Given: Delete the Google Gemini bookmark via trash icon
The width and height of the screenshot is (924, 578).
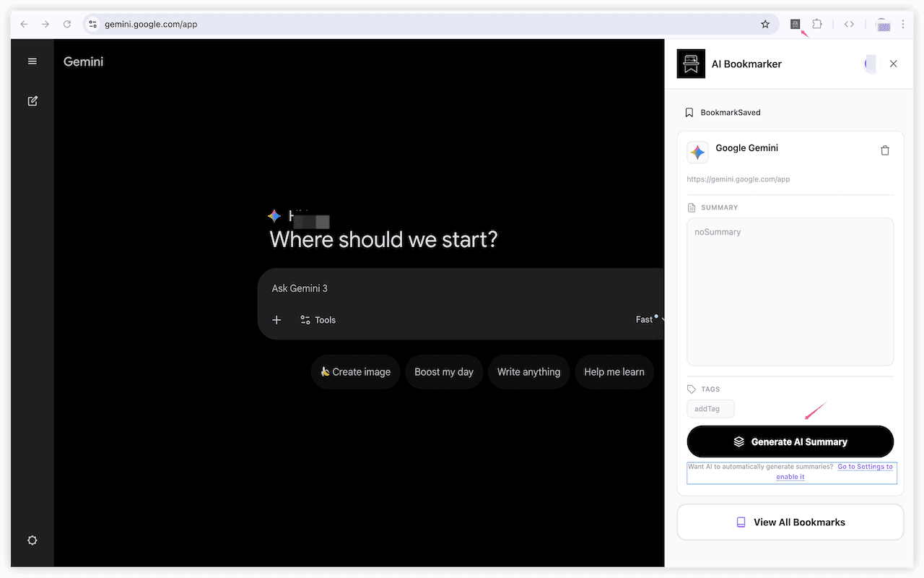Looking at the screenshot, I should (885, 150).
